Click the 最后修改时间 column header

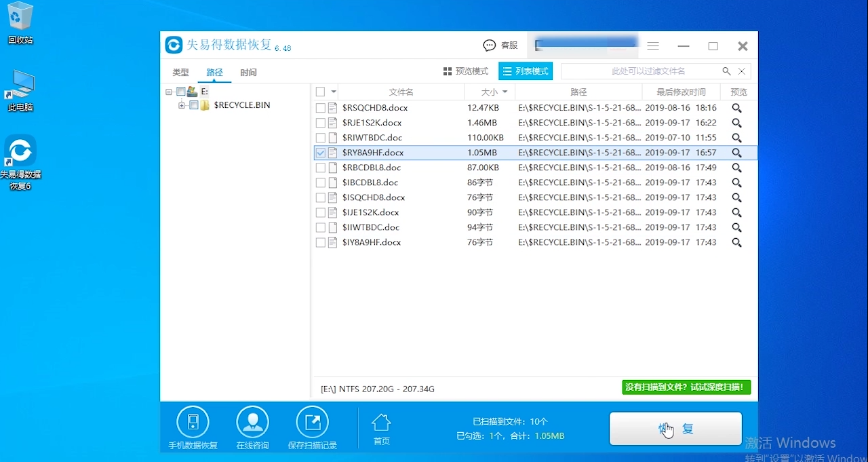pyautogui.click(x=681, y=92)
